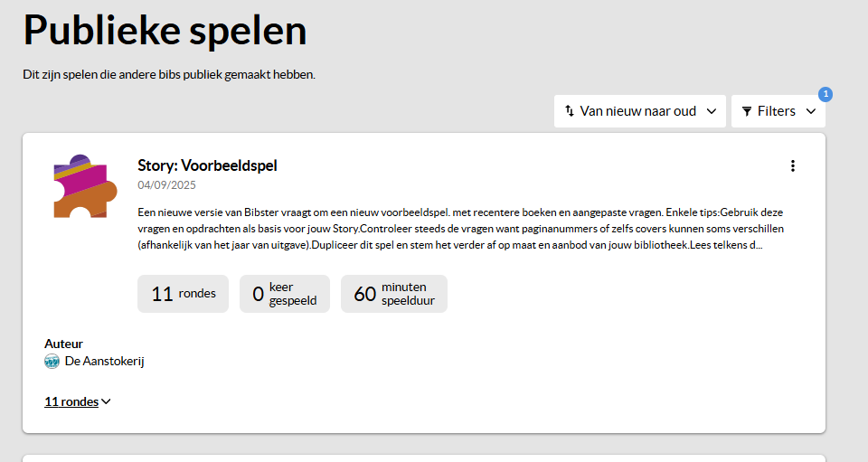The width and height of the screenshot is (868, 462).
Task: Click the De Aanstokerij author name
Action: pos(105,362)
